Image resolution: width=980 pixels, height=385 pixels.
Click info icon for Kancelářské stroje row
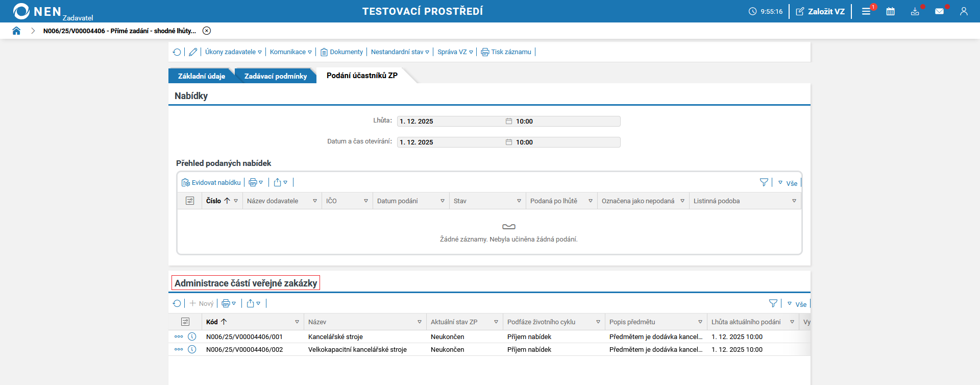(192, 336)
